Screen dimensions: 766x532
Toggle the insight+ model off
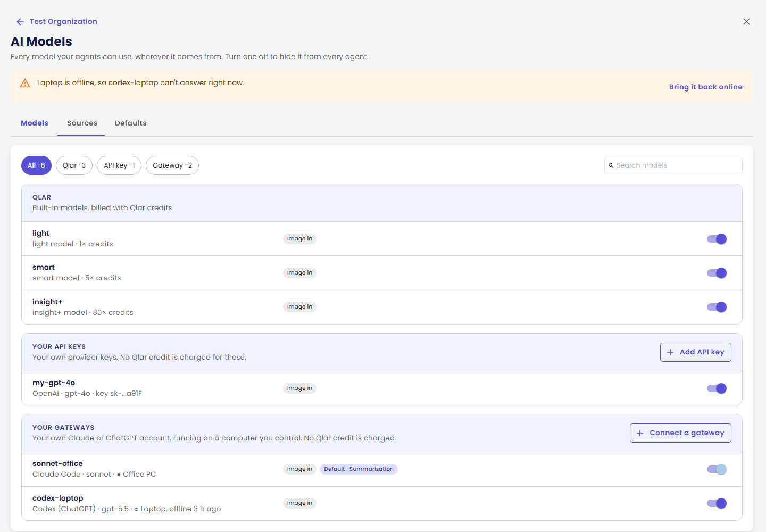(717, 307)
